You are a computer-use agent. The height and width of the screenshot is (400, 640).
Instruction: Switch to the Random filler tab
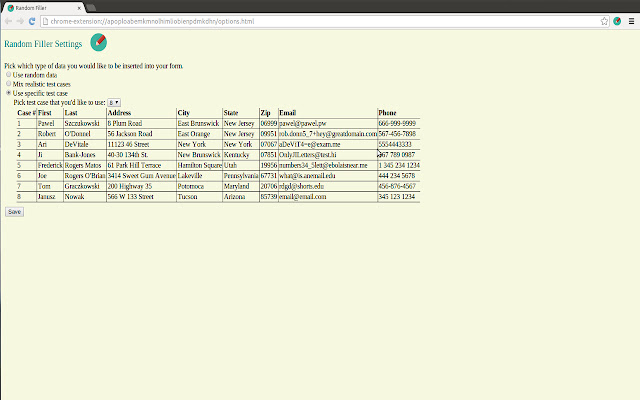pyautogui.click(x=35, y=6)
